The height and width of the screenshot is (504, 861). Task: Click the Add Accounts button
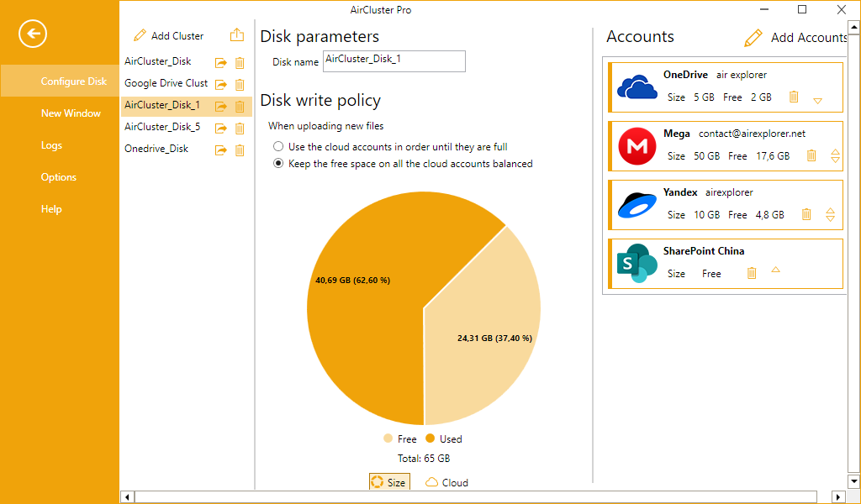(795, 38)
